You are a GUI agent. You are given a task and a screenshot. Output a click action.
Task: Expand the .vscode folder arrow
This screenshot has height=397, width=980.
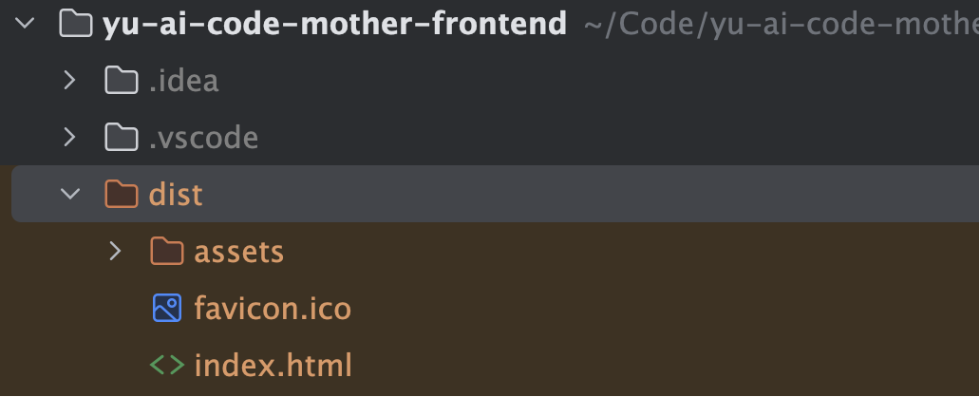68,138
